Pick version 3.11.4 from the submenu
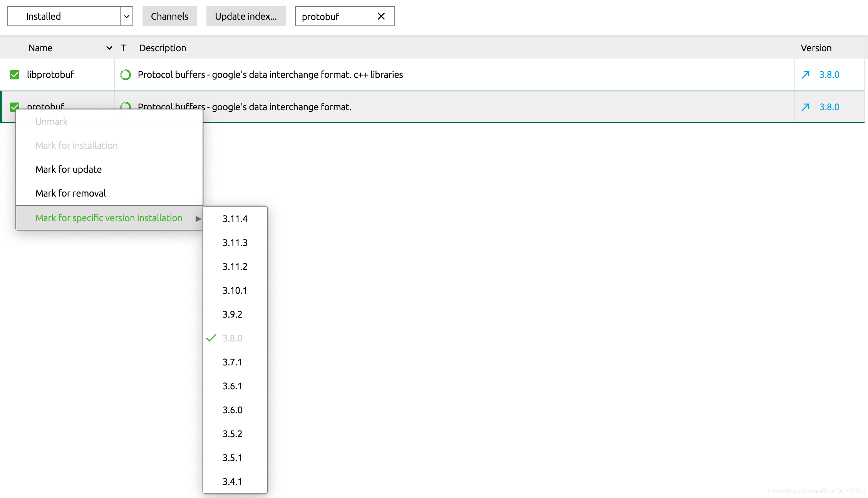Viewport: 868px width, 498px height. coord(235,219)
